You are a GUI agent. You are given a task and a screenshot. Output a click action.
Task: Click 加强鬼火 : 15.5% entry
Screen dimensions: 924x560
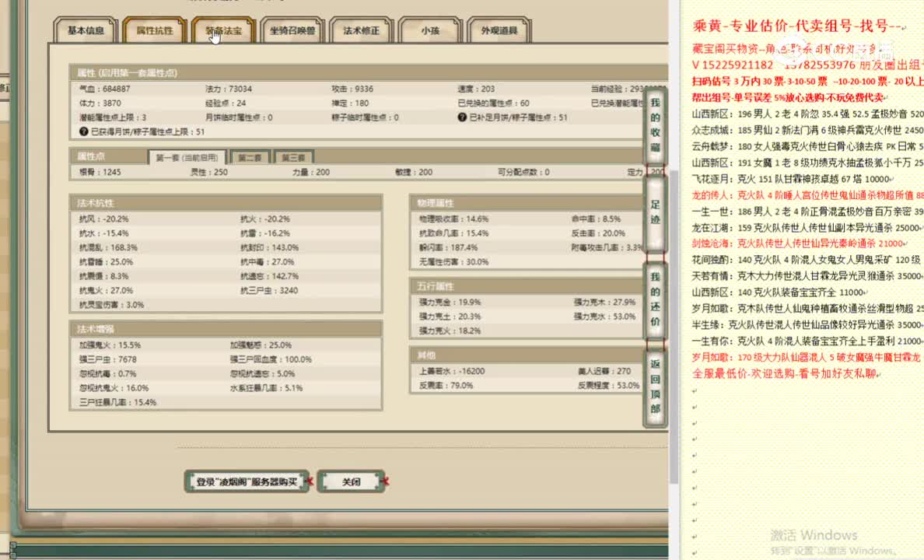point(110,345)
